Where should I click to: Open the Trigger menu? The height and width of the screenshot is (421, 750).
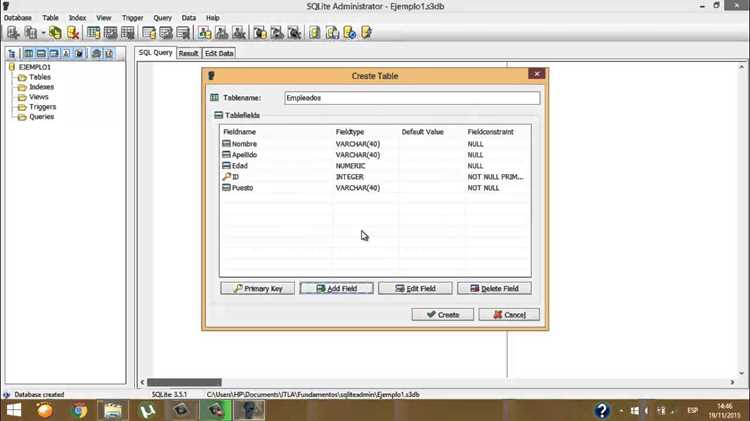coord(132,18)
